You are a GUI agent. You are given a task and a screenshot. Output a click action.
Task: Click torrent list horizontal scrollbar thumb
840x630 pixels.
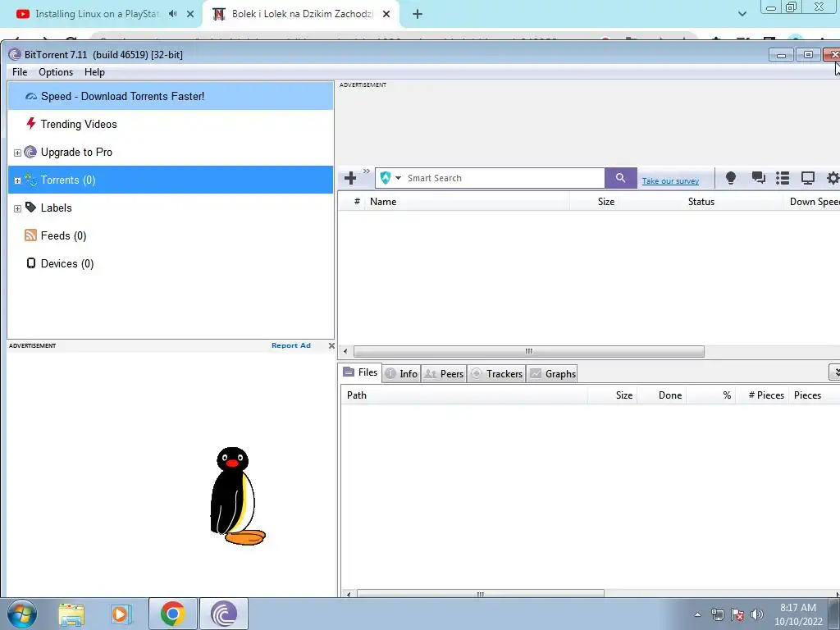click(x=529, y=351)
